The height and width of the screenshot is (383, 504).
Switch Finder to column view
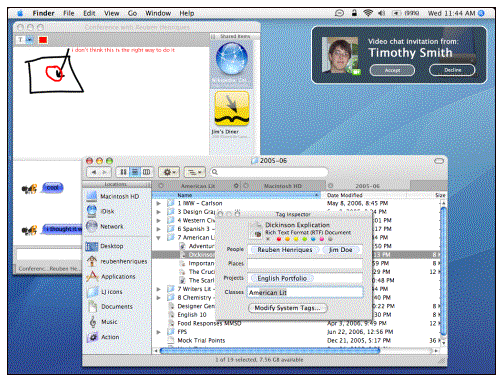pyautogui.click(x=147, y=172)
